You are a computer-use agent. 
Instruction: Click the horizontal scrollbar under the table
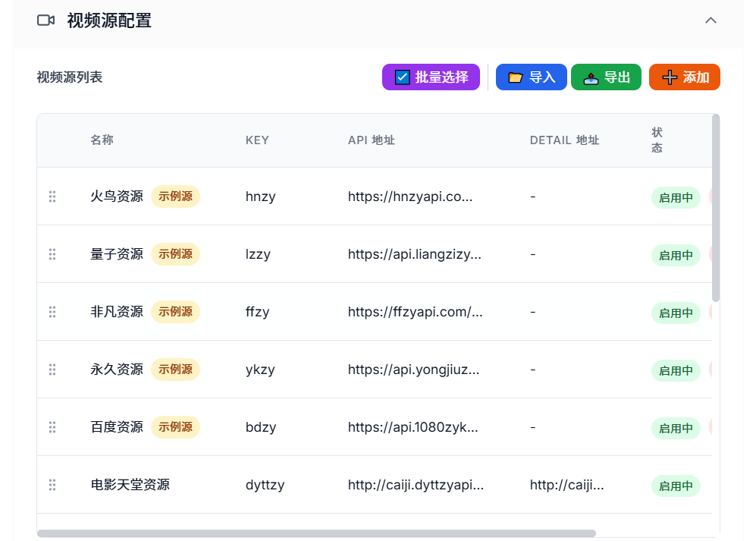click(x=316, y=533)
